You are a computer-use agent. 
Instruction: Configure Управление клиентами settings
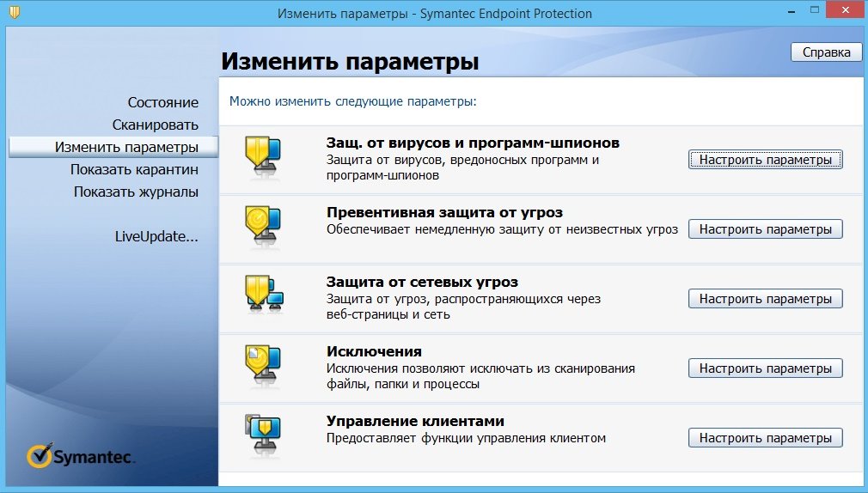(x=765, y=438)
